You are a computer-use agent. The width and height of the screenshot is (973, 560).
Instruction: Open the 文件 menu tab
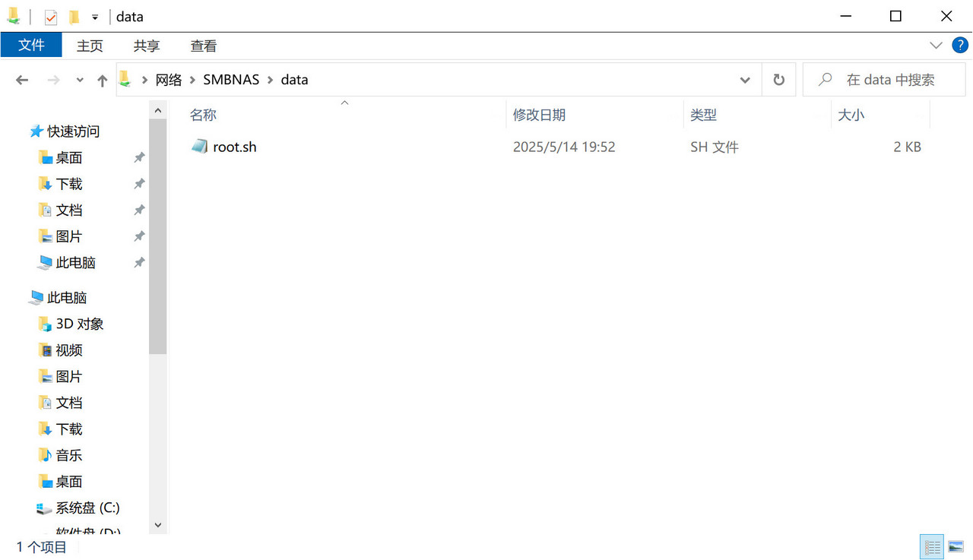[31, 46]
